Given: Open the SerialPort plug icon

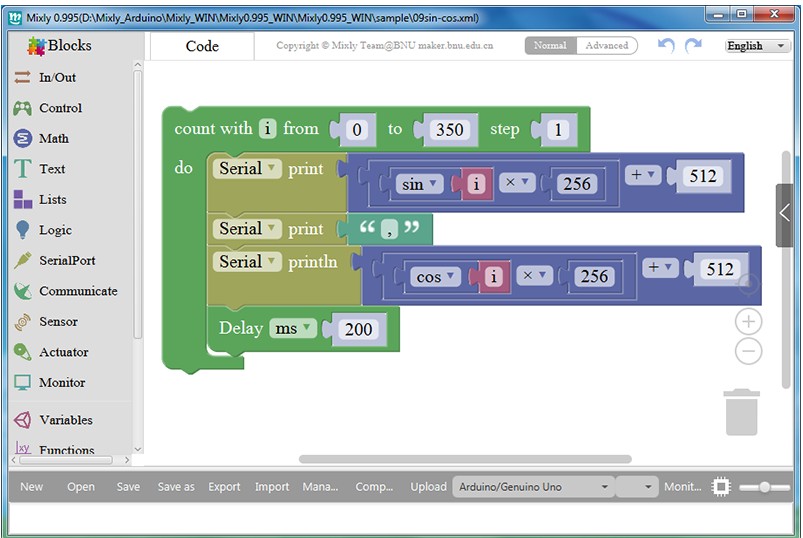Looking at the screenshot, I should tap(22, 261).
